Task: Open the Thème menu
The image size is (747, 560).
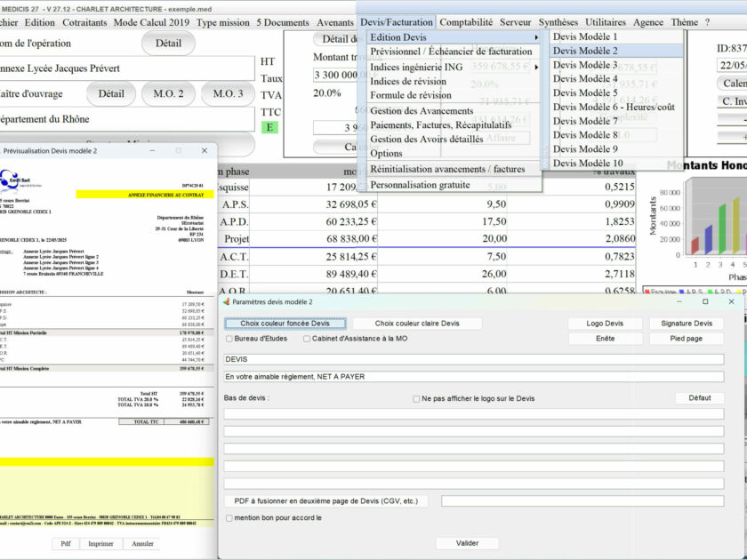Action: click(x=684, y=22)
